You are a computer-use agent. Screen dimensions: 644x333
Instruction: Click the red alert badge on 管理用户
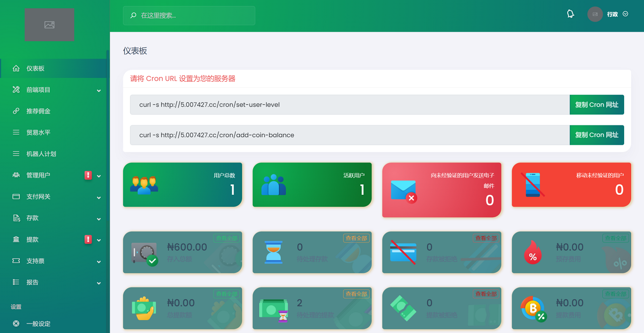(x=88, y=175)
